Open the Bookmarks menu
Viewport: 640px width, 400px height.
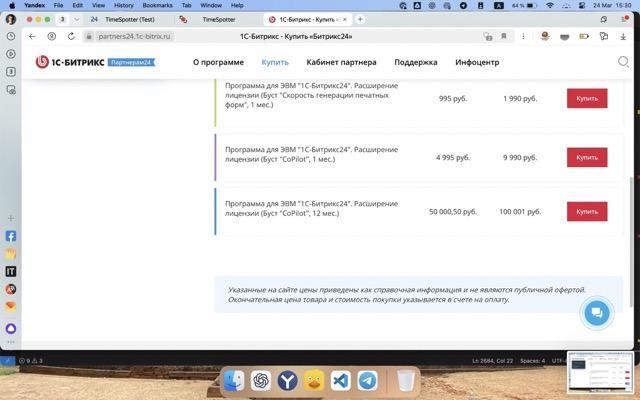[x=157, y=5]
